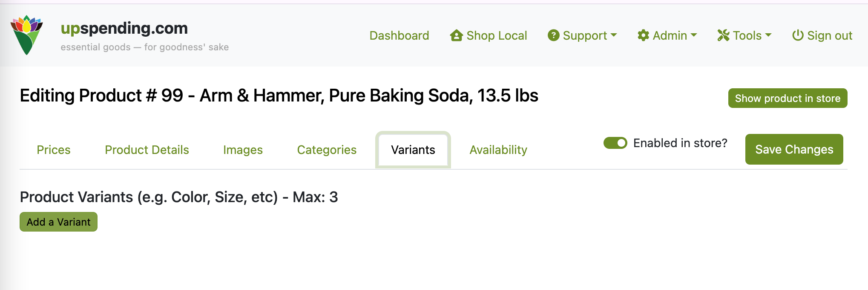Expand the Tools dropdown arrow
868x290 pixels.
tap(768, 35)
